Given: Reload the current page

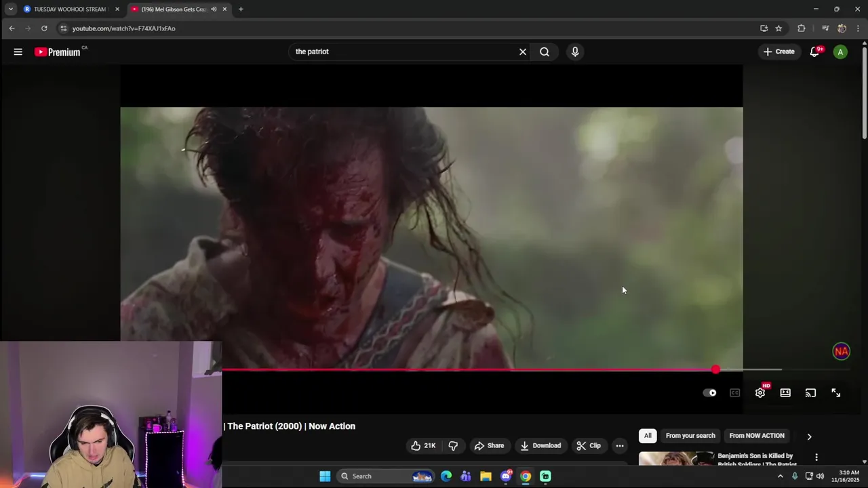Looking at the screenshot, I should pos(44,28).
